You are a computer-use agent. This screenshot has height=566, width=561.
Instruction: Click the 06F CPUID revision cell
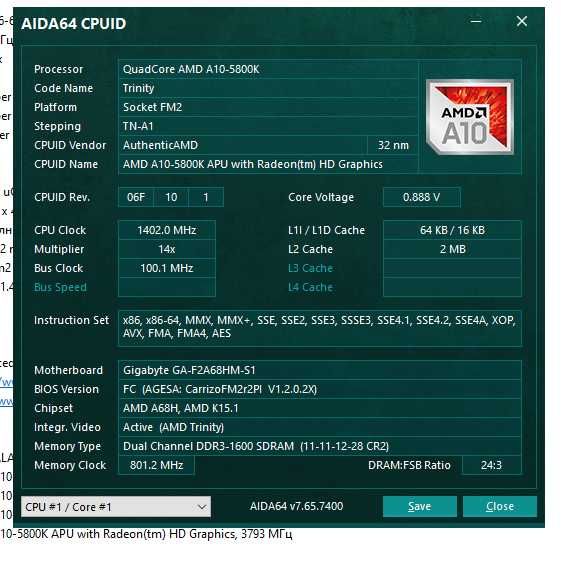136,197
